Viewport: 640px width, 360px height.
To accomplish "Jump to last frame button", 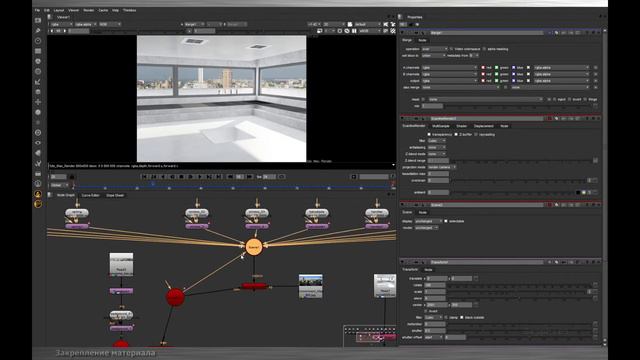I will tap(219, 177).
